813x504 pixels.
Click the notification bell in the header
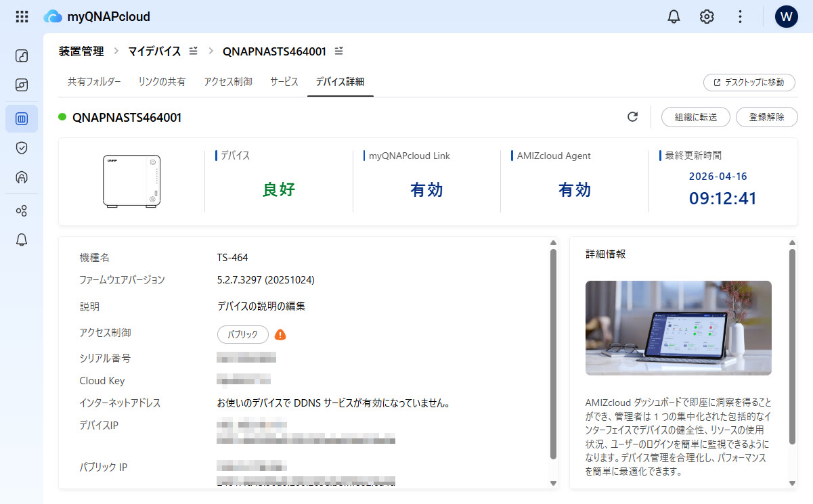(x=674, y=17)
